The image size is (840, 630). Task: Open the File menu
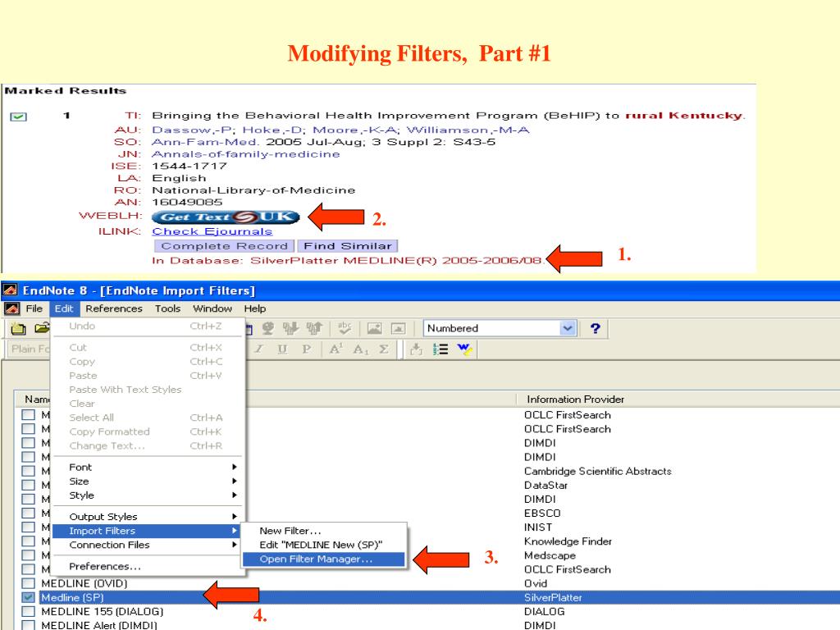coord(34,308)
